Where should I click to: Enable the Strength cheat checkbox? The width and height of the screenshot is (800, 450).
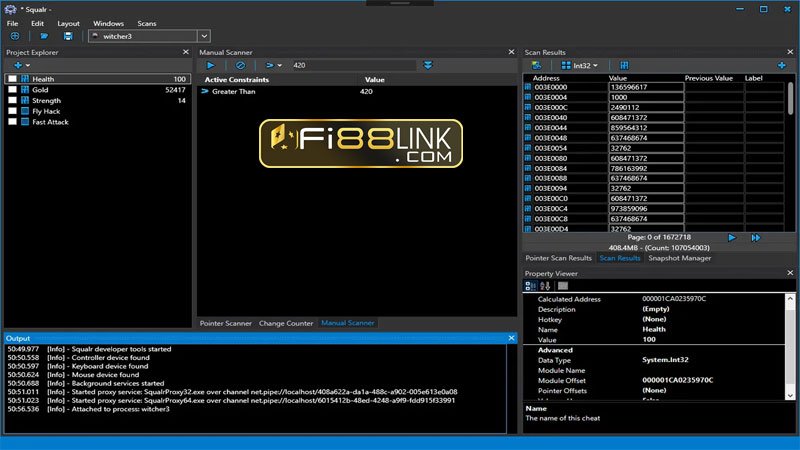pyautogui.click(x=12, y=101)
